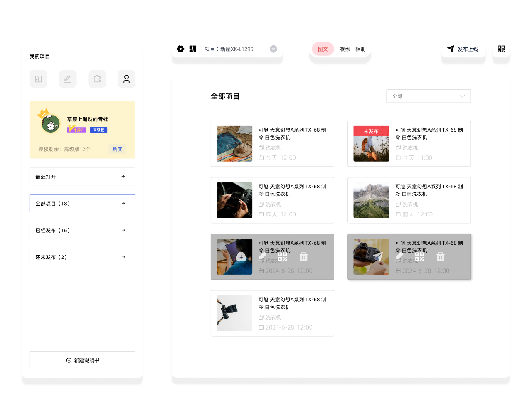This screenshot has height=401, width=532.
Task: Click the 购买 buy button
Action: point(118,149)
